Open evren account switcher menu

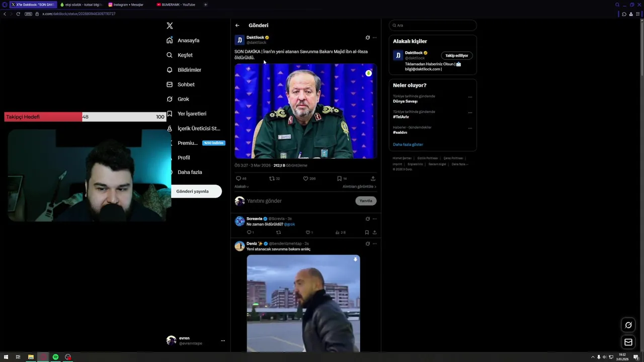[x=196, y=340]
